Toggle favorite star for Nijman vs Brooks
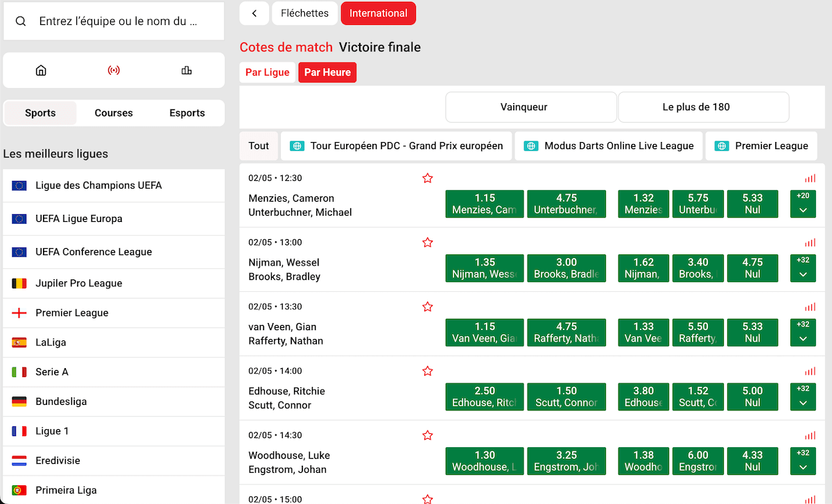 pos(427,243)
